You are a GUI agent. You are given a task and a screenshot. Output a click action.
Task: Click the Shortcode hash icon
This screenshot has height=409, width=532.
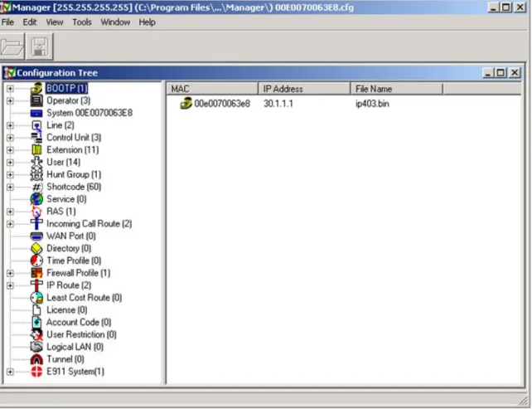36,187
